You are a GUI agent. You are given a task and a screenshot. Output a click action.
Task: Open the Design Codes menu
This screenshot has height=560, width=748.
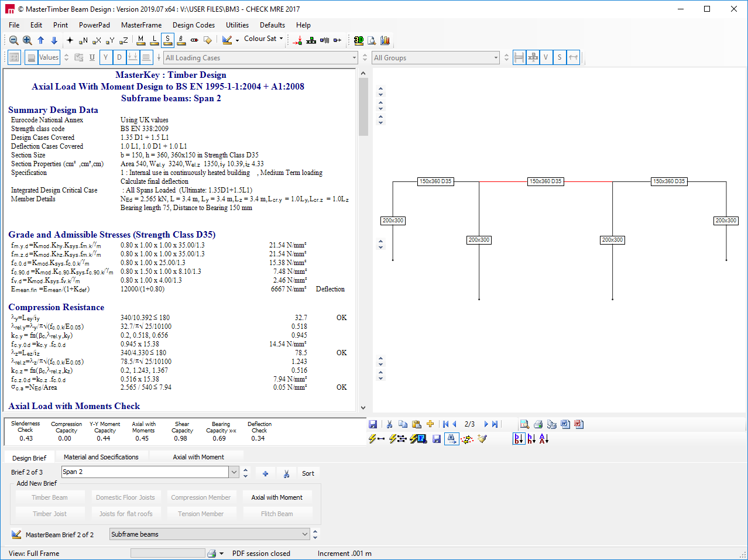pyautogui.click(x=193, y=25)
